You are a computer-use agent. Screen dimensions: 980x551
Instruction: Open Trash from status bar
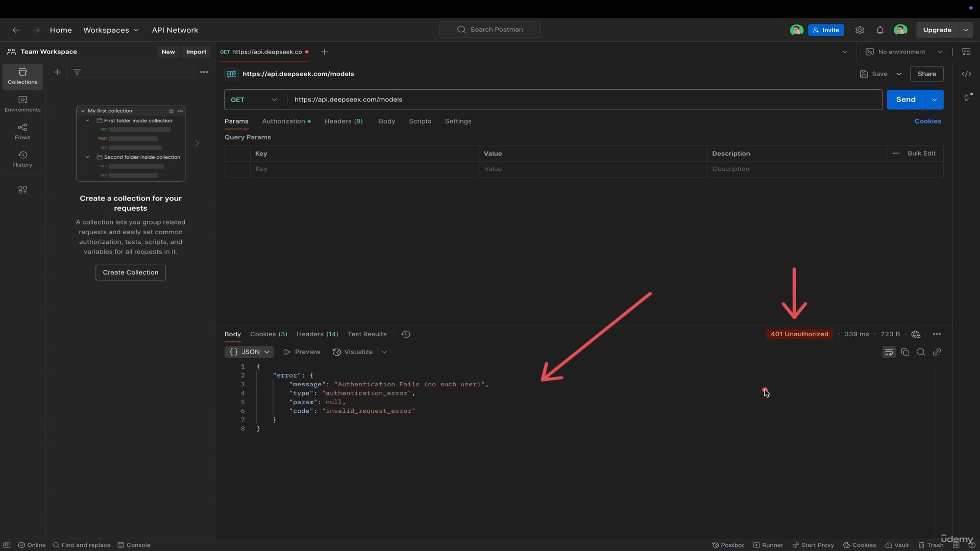click(x=930, y=545)
